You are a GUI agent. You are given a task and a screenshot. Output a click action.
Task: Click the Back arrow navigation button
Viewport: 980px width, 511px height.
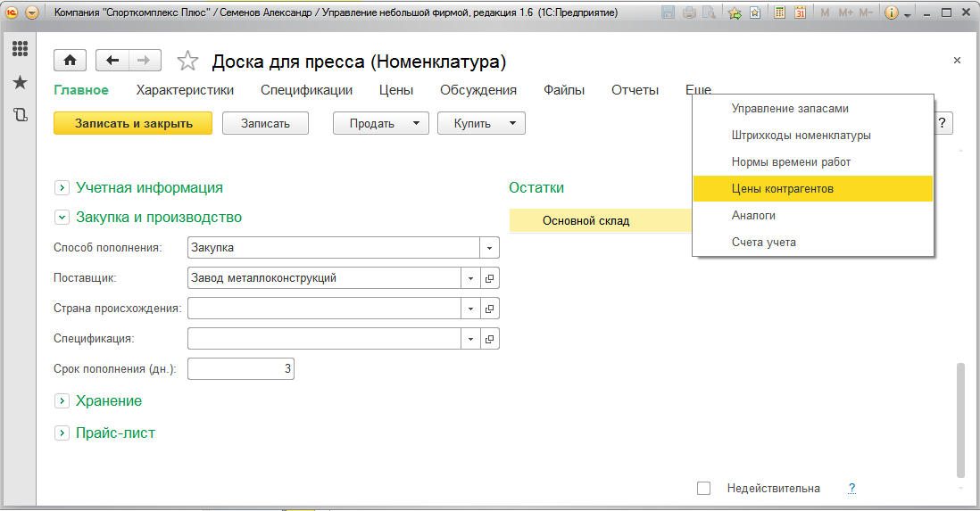click(x=112, y=60)
